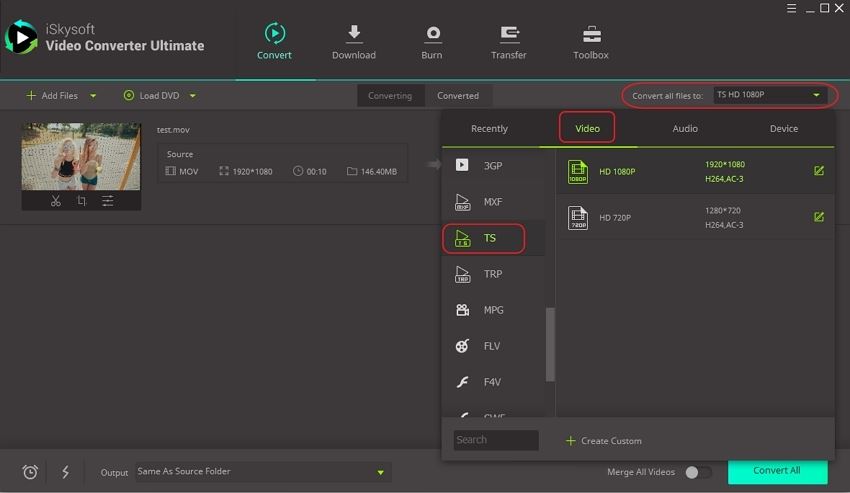The height and width of the screenshot is (493, 850).
Task: Go to the Burn section
Action: coord(432,42)
